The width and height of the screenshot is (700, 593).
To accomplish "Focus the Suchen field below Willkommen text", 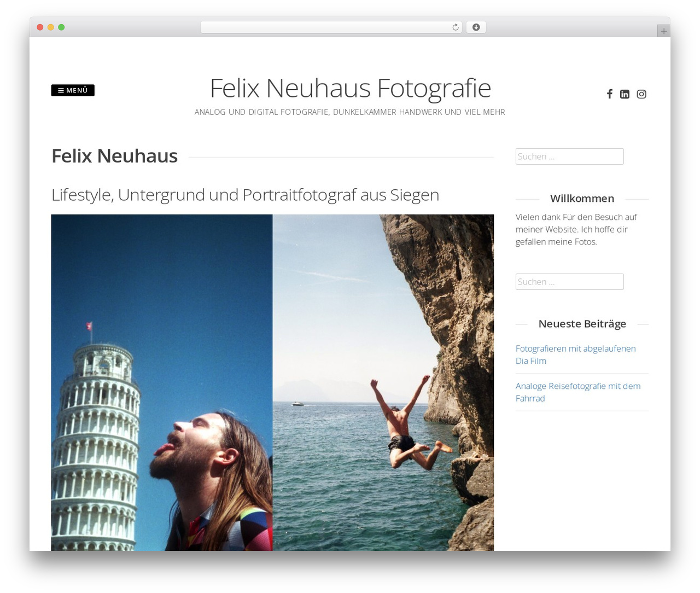I will [569, 282].
